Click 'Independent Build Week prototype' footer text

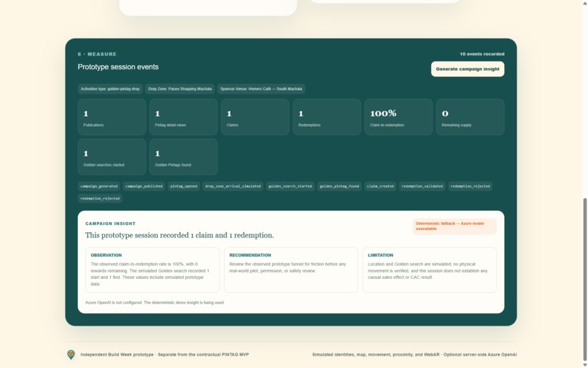click(165, 354)
